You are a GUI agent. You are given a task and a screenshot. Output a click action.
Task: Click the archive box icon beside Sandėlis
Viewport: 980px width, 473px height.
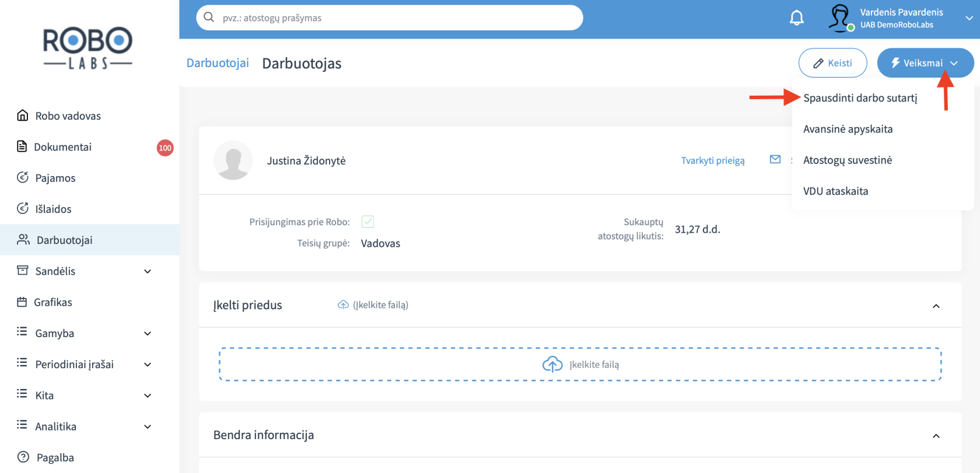23,270
